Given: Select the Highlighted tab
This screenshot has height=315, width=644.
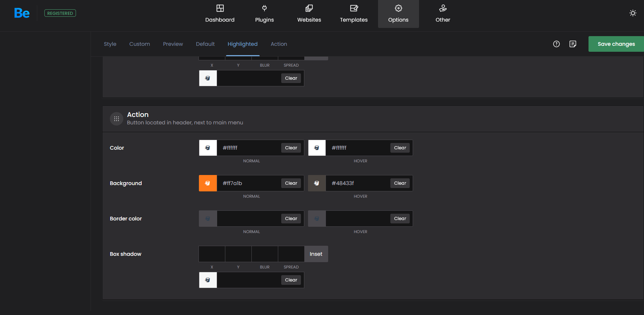Looking at the screenshot, I should point(242,44).
